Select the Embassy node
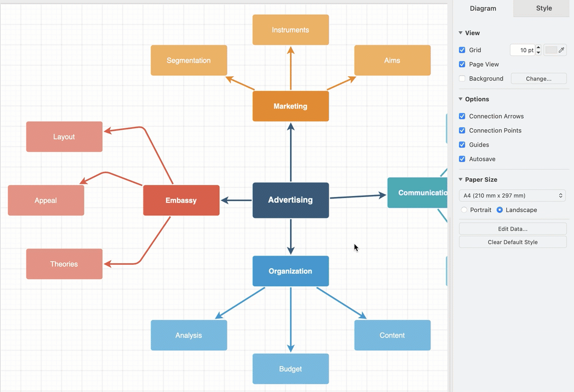The height and width of the screenshot is (392, 574). coord(181,201)
